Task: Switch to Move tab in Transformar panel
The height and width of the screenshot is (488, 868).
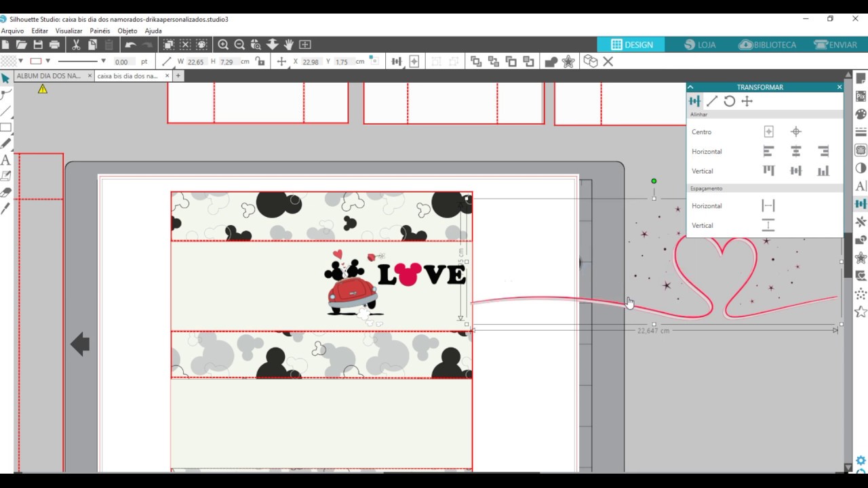Action: (747, 101)
